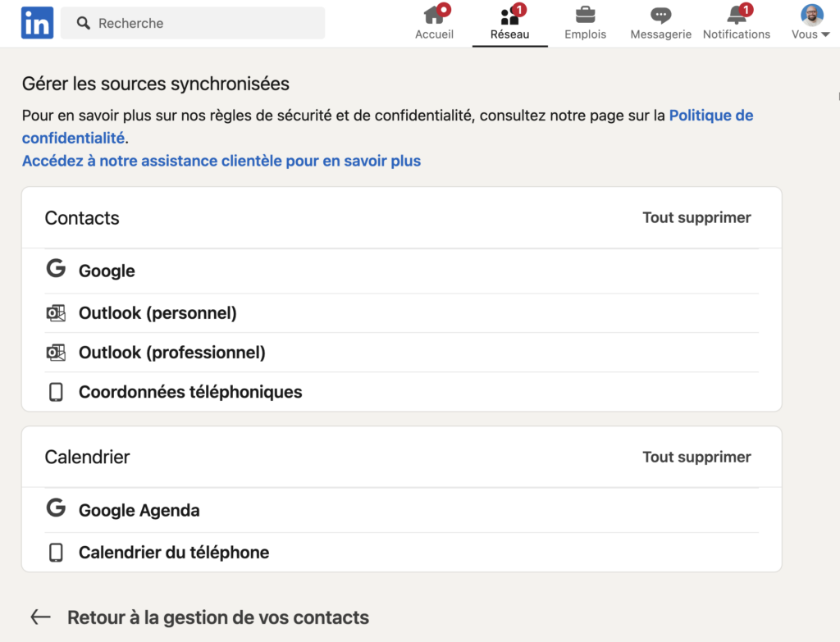Expand the Vous dropdown menu
Screen dimensions: 840x642
810,34
